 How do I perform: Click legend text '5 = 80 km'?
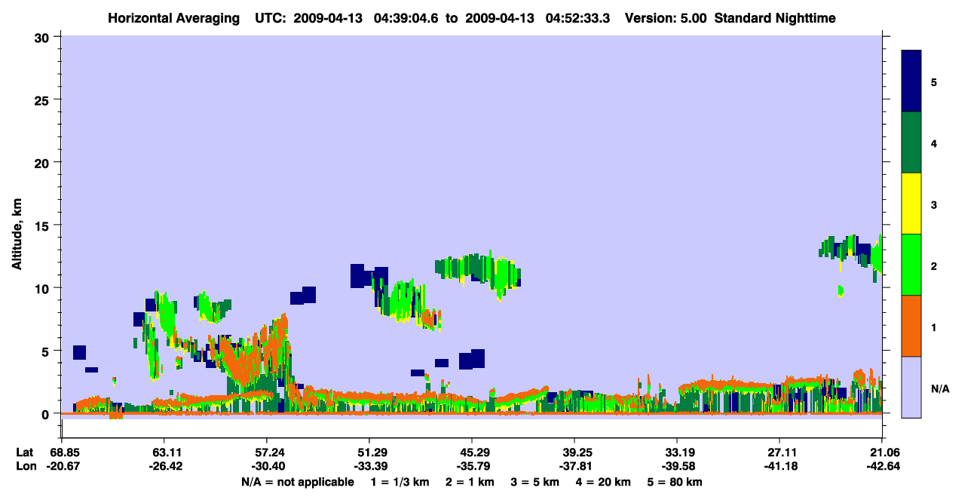pos(675,482)
